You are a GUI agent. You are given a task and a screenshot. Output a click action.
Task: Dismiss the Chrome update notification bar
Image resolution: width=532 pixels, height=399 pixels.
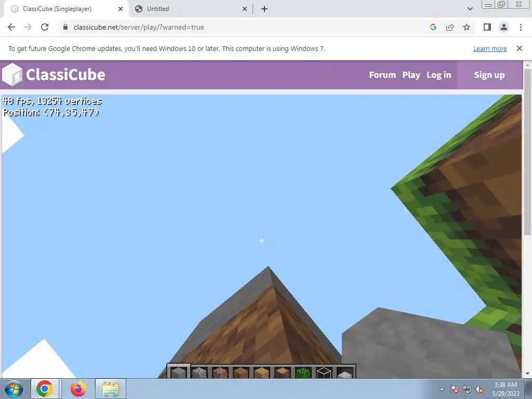coord(519,48)
